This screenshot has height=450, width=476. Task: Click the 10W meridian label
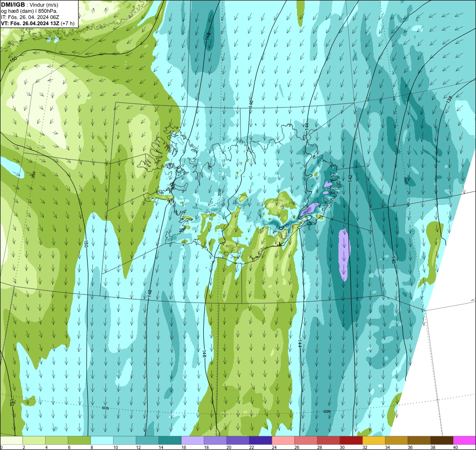pyautogui.click(x=406, y=181)
